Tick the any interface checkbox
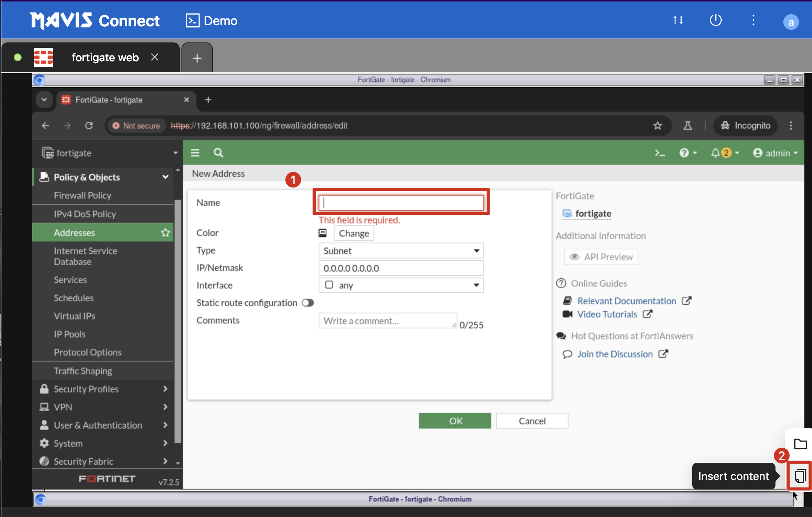The width and height of the screenshot is (812, 517). (x=329, y=285)
